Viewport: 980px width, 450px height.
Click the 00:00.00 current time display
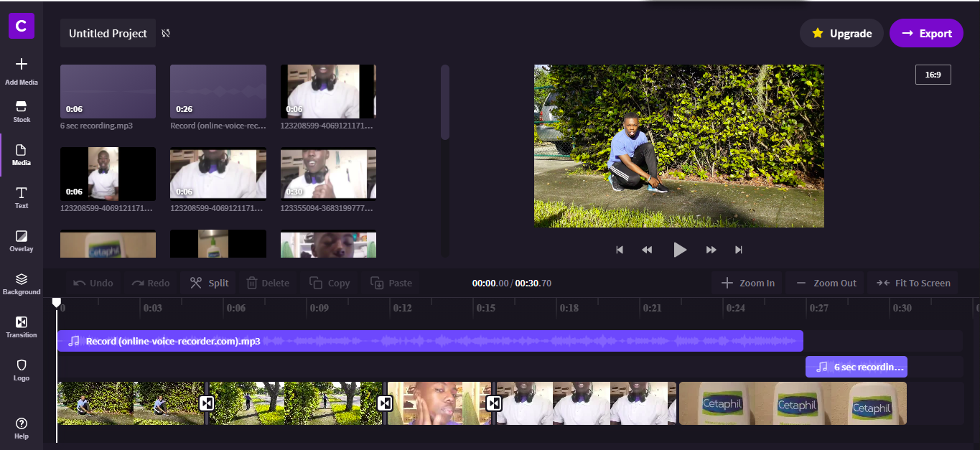coord(490,283)
